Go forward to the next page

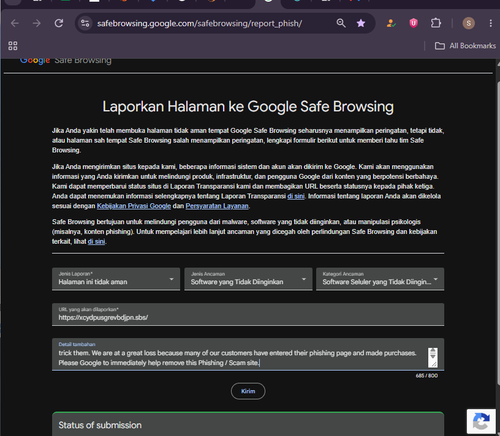[37, 23]
